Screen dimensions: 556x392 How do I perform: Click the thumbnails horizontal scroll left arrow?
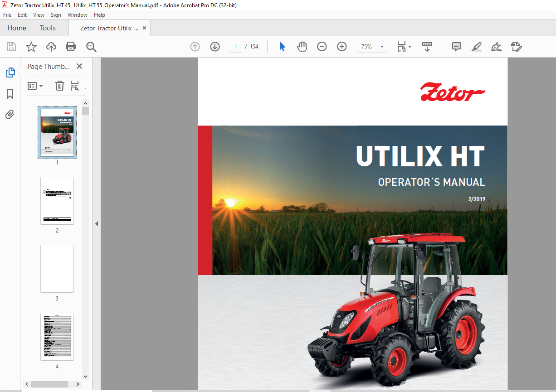[x=27, y=384]
